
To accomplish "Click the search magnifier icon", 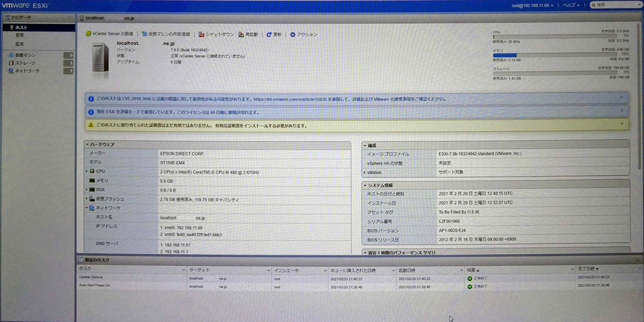I will pos(594,5).
